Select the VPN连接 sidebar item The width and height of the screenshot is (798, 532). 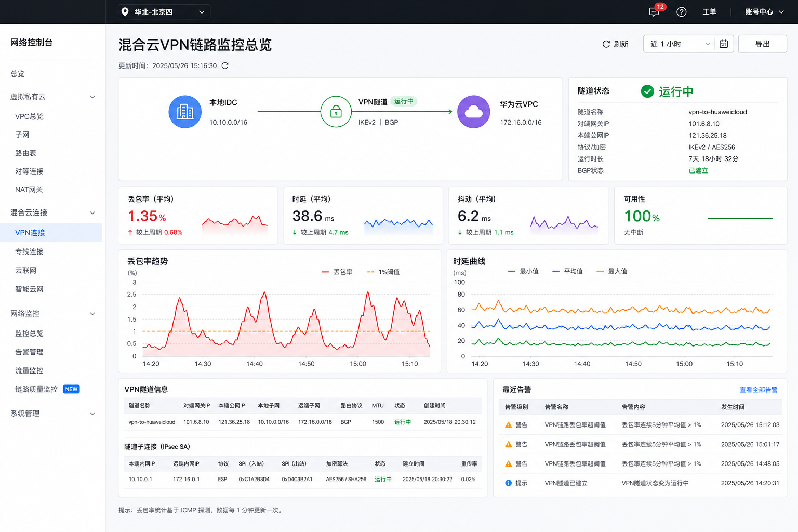51,233
